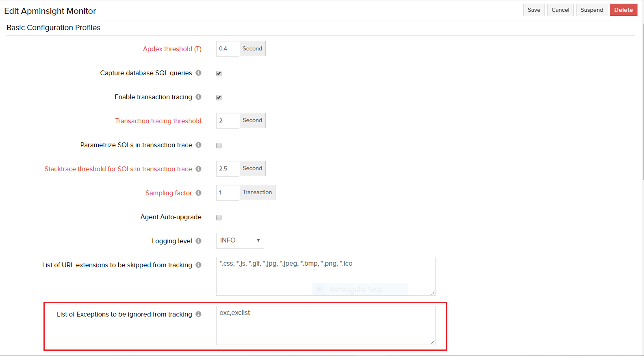Viewport: 644px width, 356px height.
Task: Click the Transaction unit label beside Sampling factor
Action: pyautogui.click(x=257, y=192)
